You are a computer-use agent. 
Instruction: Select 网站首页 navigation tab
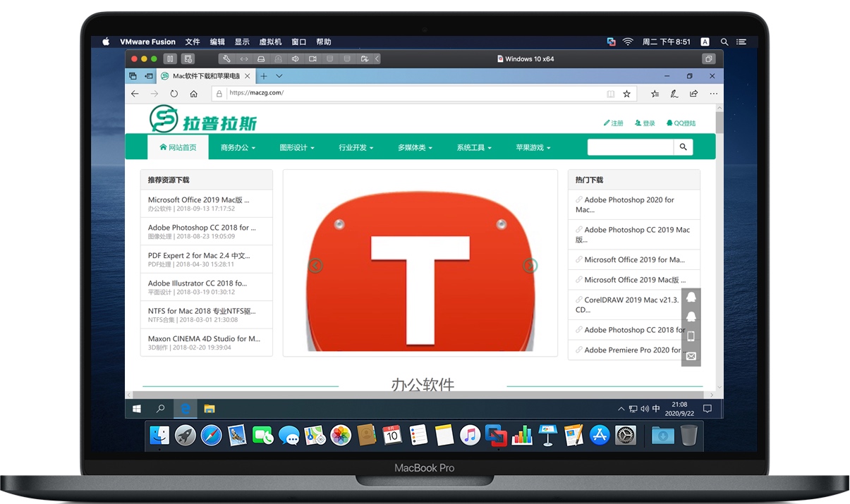(x=178, y=147)
